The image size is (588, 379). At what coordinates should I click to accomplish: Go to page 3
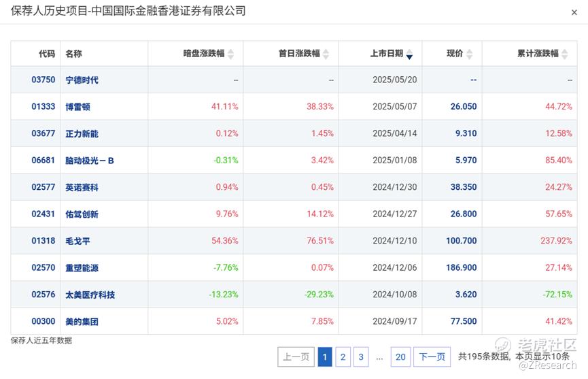[x=361, y=357]
